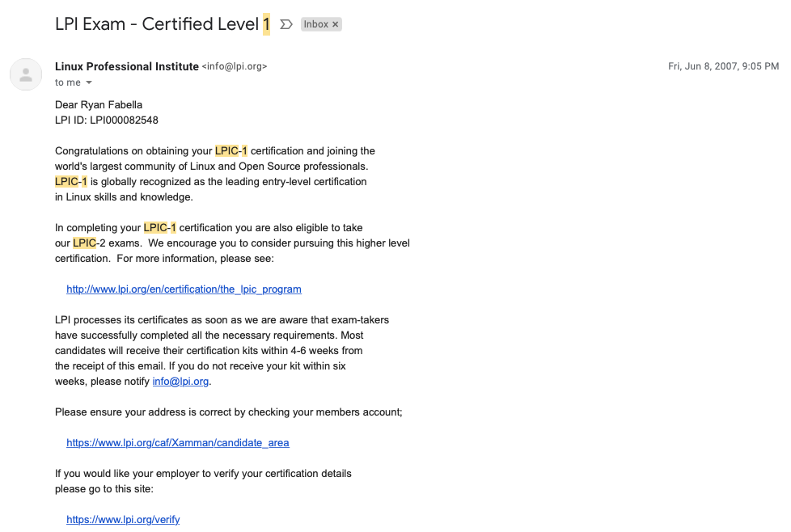The height and width of the screenshot is (532, 791).
Task: Click the LPI ID number line
Action: pyautogui.click(x=107, y=120)
